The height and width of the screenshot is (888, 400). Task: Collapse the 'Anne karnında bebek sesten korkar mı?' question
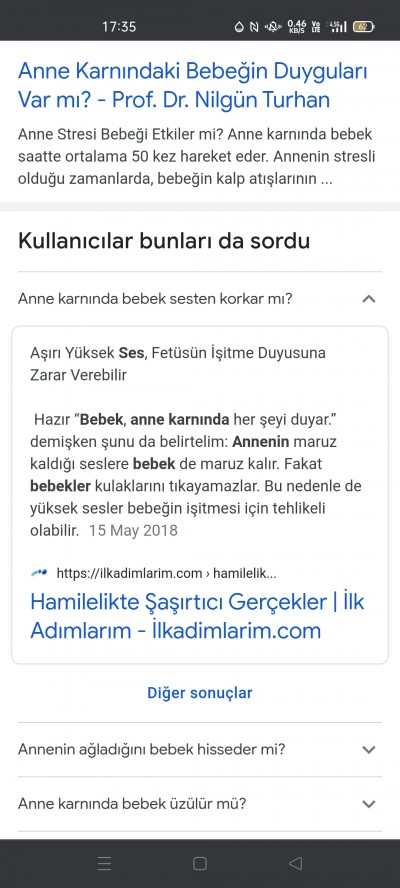point(199,298)
